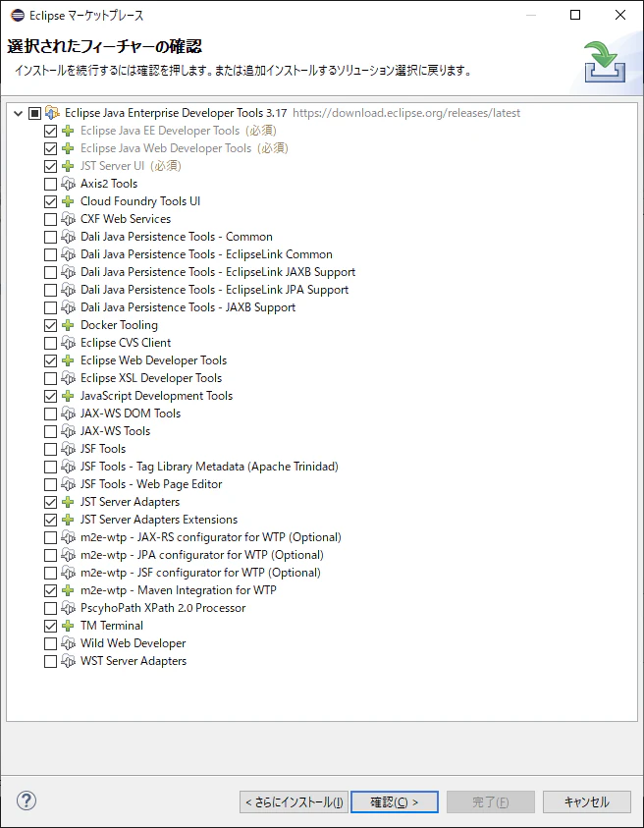Click the Eclipse Java Enterprise Developer Tools package icon
The image size is (644, 828).
pyautogui.click(x=52, y=113)
